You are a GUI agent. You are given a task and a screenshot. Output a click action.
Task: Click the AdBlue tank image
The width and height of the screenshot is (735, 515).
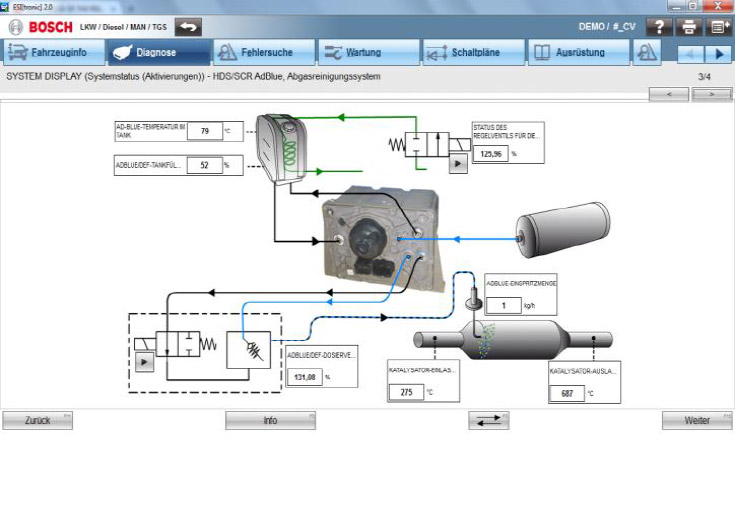click(x=281, y=149)
